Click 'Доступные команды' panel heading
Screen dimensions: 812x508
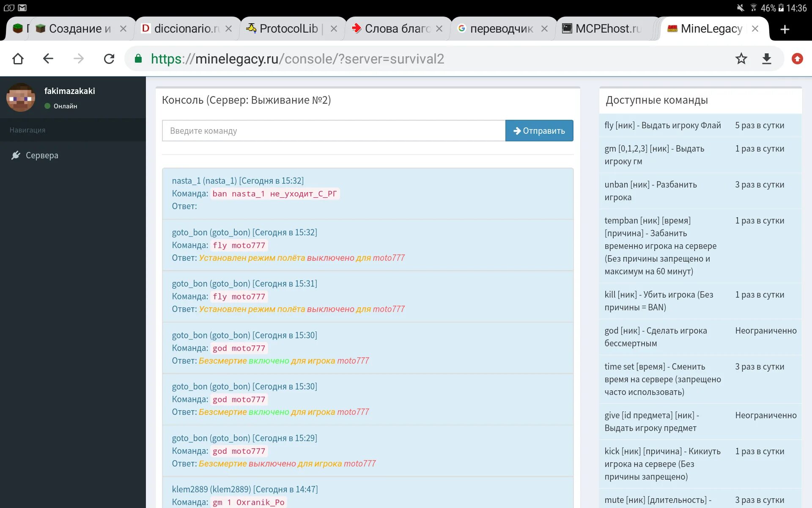(x=656, y=100)
